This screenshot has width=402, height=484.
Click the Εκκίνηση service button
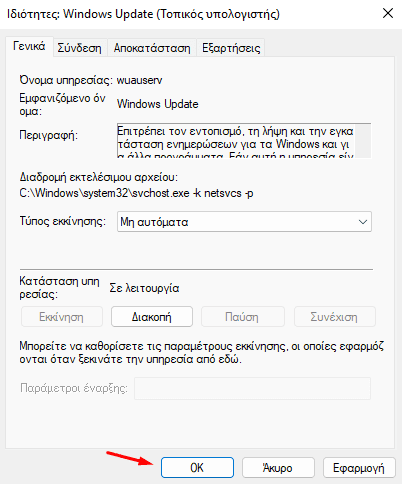pyautogui.click(x=62, y=317)
